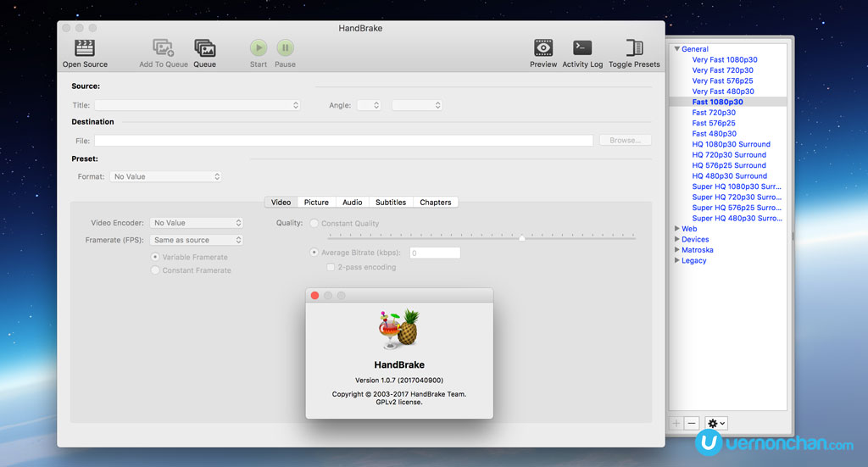
Task: Select Average Bitrate radio button
Action: (314, 253)
